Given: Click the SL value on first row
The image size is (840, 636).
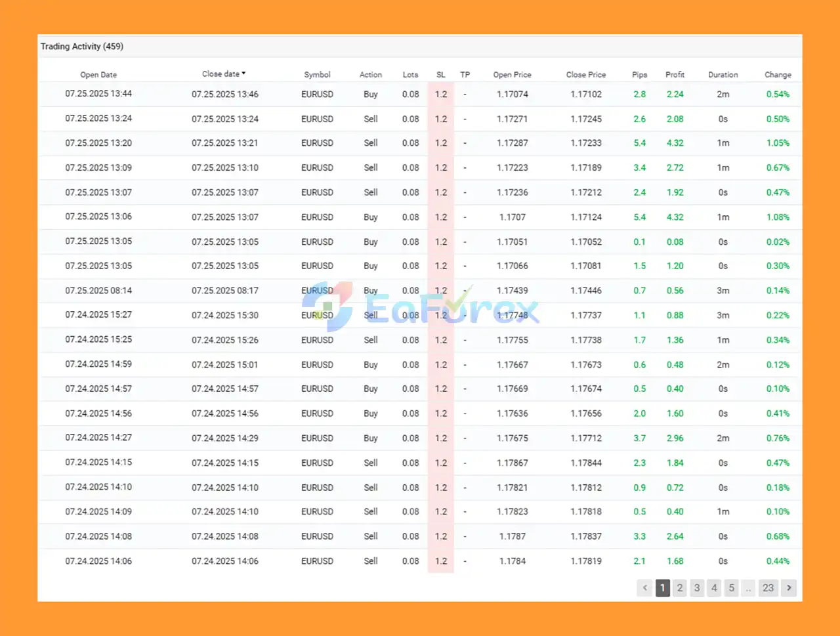Looking at the screenshot, I should [441, 95].
